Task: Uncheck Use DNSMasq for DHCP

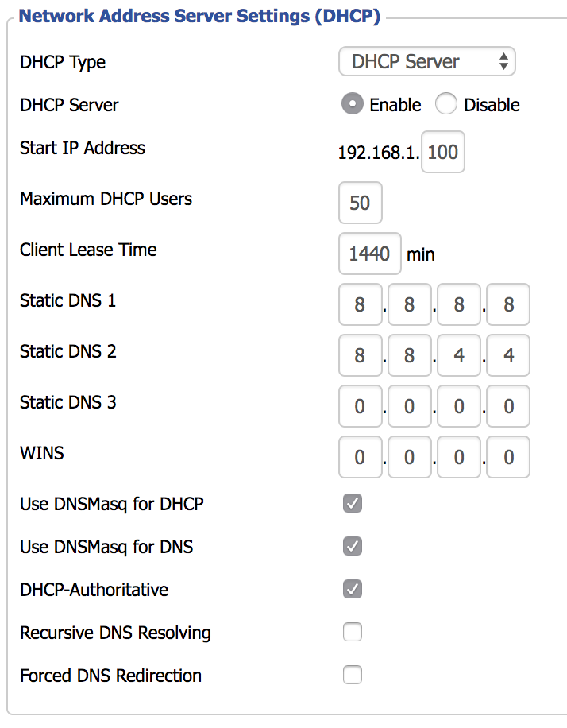Action: click(353, 503)
